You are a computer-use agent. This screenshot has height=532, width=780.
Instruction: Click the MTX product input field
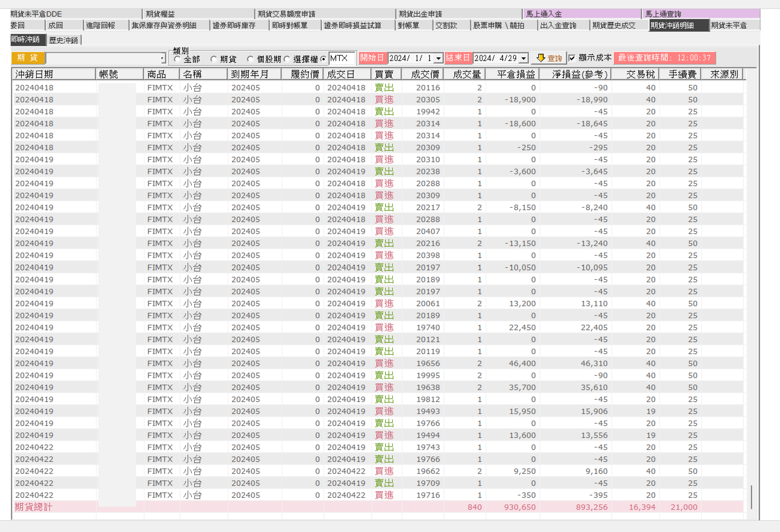[342, 58]
